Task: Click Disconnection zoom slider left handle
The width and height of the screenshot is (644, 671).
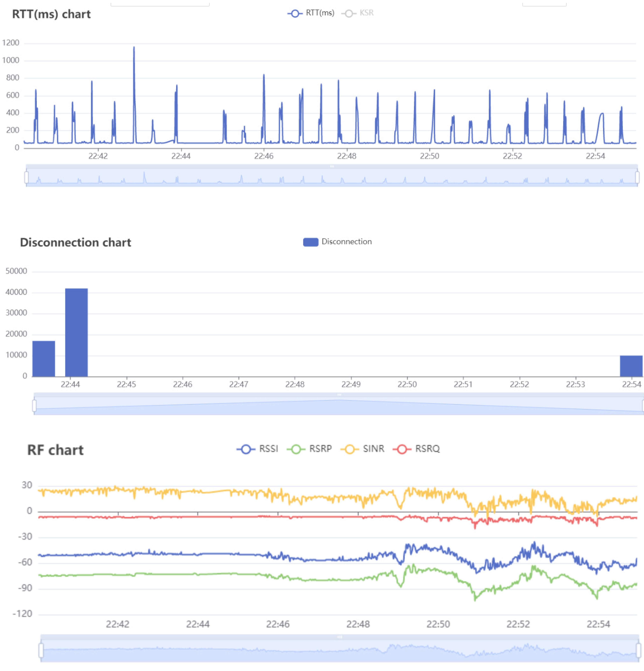Action: [34, 405]
